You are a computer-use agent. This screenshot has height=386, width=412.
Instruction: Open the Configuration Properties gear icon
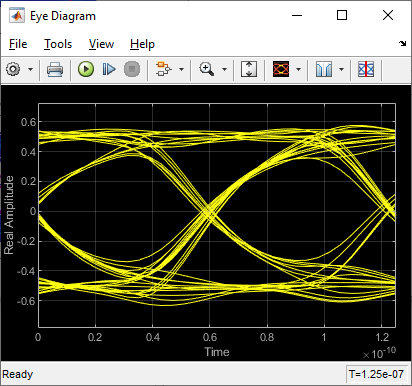(13, 69)
